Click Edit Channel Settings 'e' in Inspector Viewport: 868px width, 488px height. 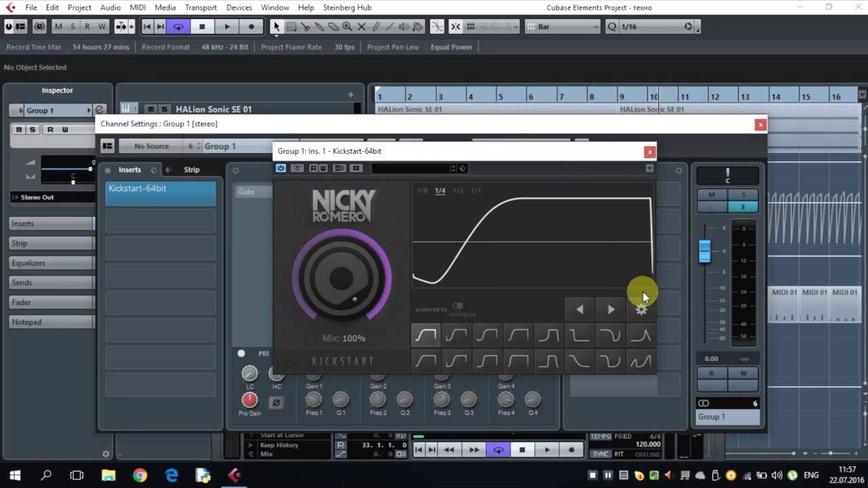[x=100, y=110]
